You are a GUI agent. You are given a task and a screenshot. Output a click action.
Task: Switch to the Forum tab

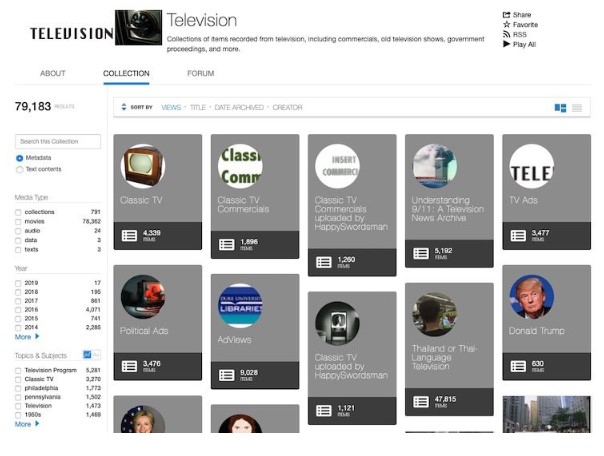[200, 74]
